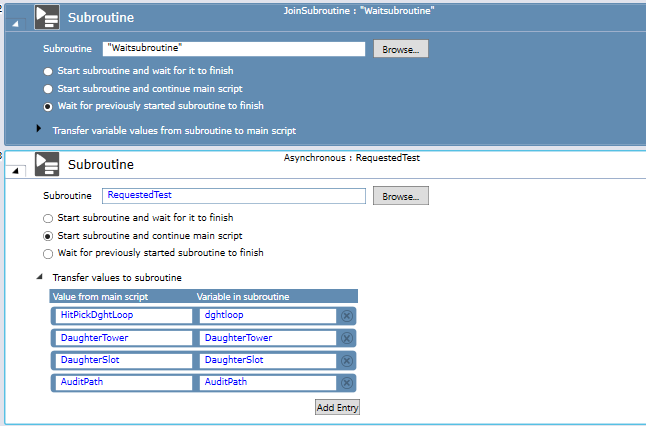
Task: Select wait-to-finish option for Waitsubroutine
Action: tap(48, 72)
